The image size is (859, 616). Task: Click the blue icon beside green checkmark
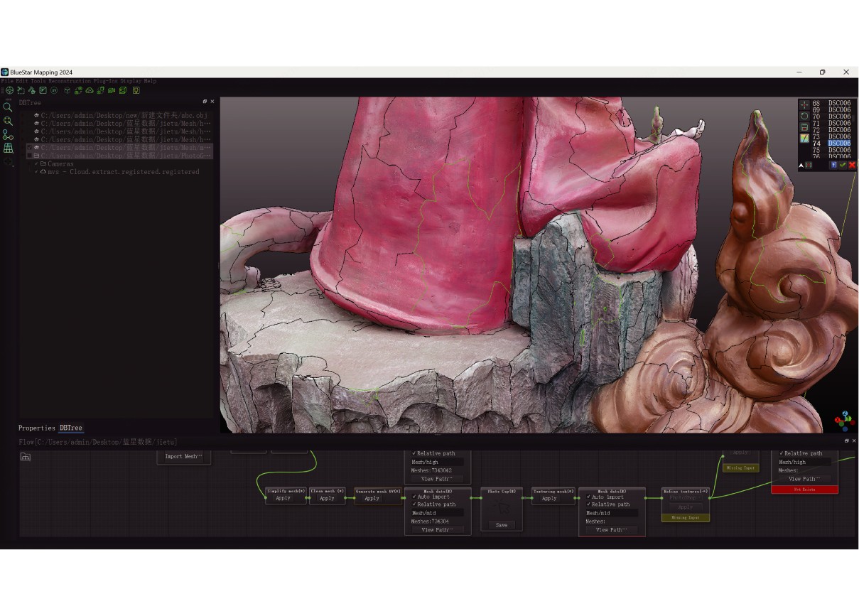pos(834,165)
